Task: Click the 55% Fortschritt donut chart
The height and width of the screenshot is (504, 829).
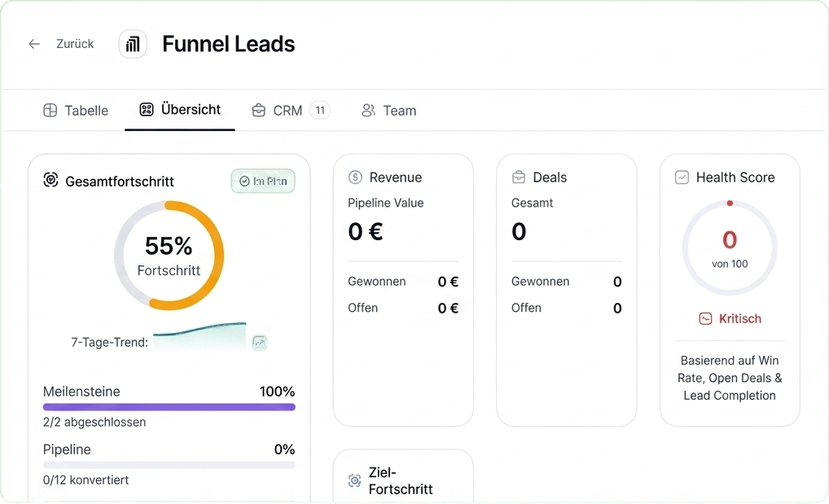Action: [x=169, y=256]
